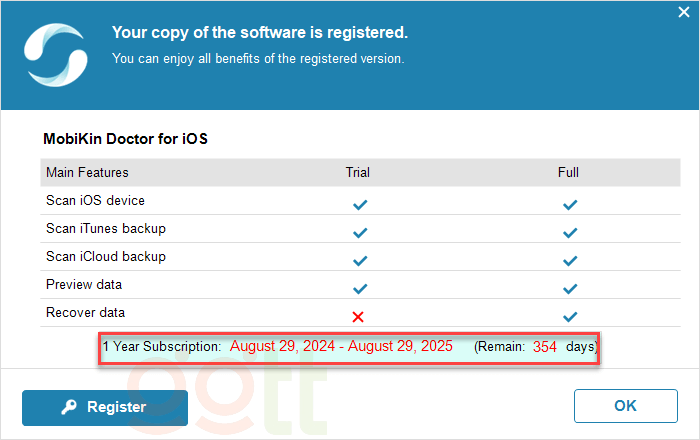Click the Main Features column header

[87, 172]
